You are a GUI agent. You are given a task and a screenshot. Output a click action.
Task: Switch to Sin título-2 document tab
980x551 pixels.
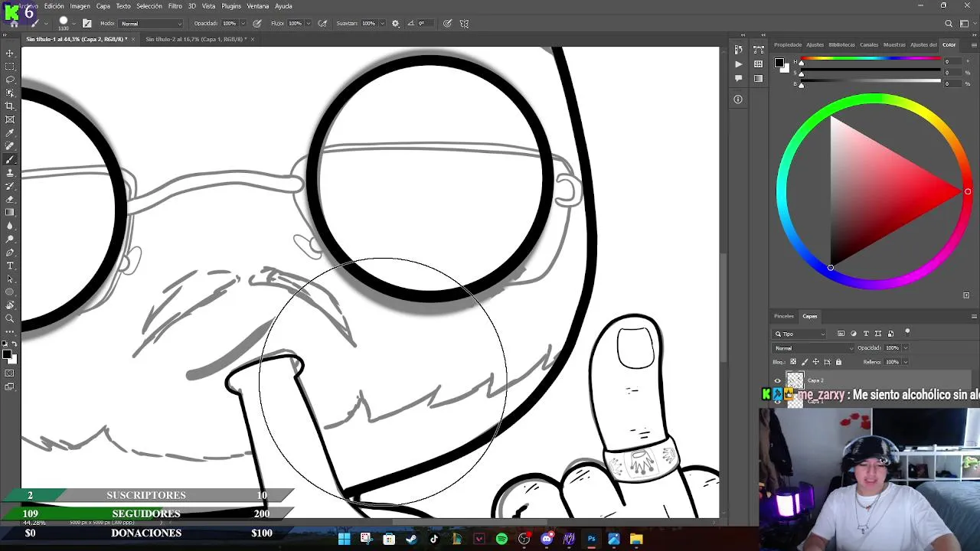(196, 39)
